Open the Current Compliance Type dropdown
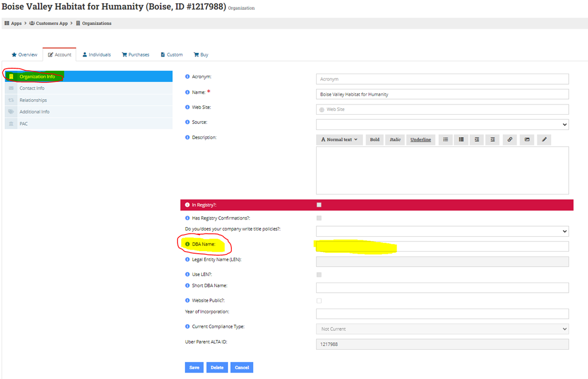 pyautogui.click(x=442, y=329)
